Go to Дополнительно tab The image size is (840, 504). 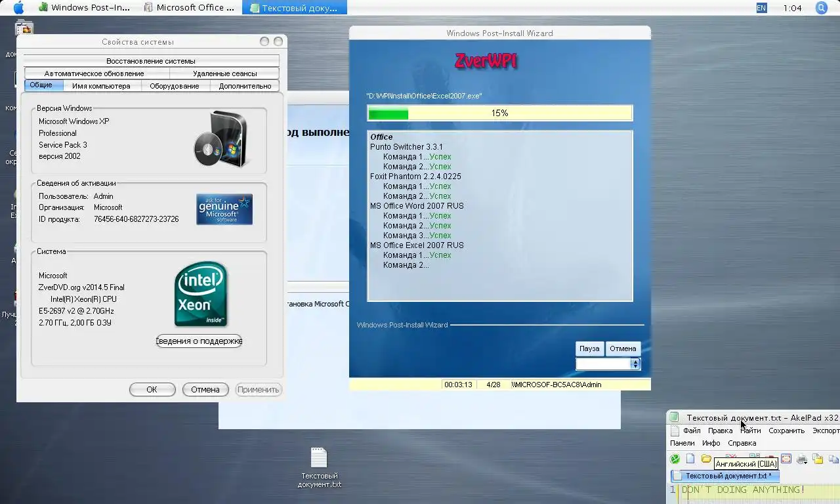(x=245, y=86)
